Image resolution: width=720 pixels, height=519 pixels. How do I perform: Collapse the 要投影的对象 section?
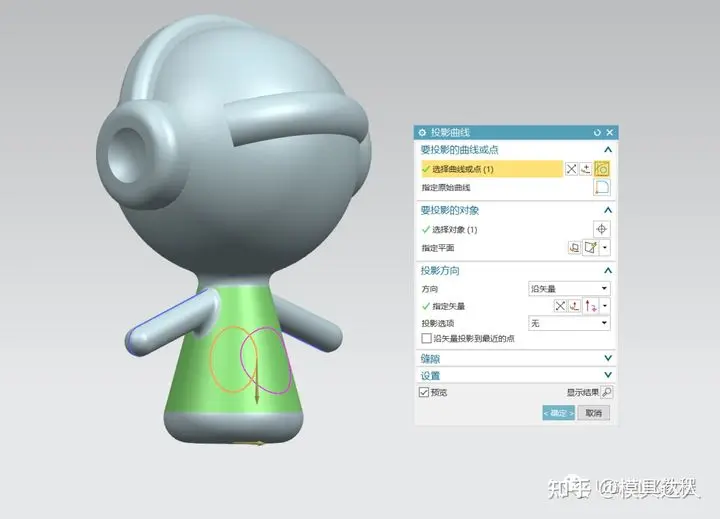[608, 210]
